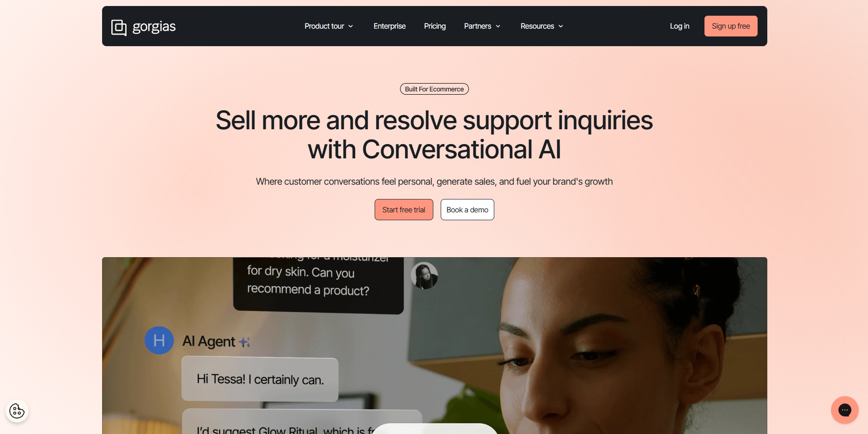868x434 pixels.
Task: Click the AI Agent sparkle icon
Action: point(245,342)
